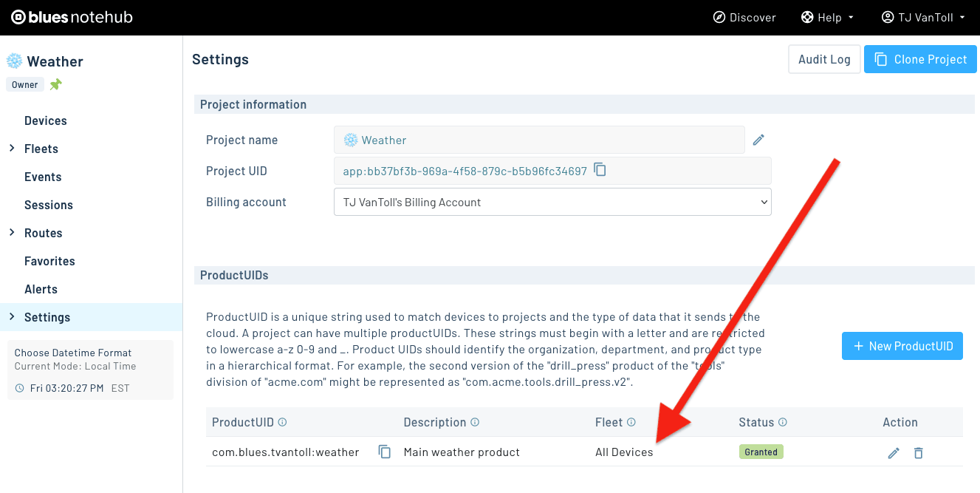The width and height of the screenshot is (980, 493).
Task: Click the Weather project snowflake icon
Action: pyautogui.click(x=15, y=61)
